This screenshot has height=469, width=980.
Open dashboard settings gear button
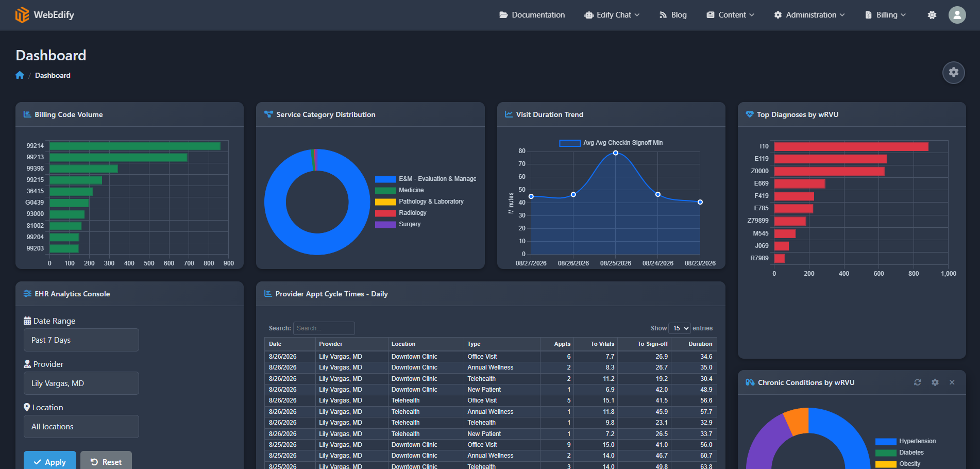[953, 72]
